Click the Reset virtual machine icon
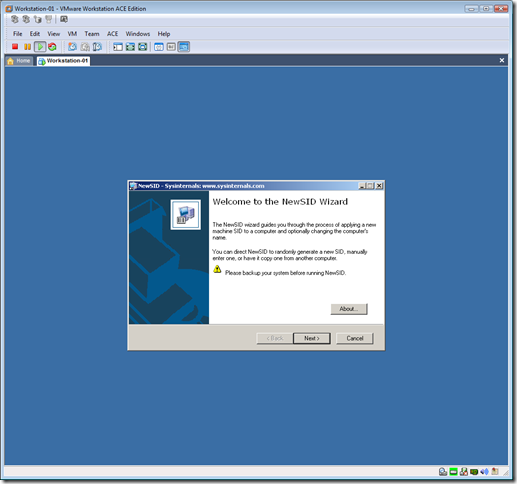This screenshot has width=517, height=484. tap(52, 47)
